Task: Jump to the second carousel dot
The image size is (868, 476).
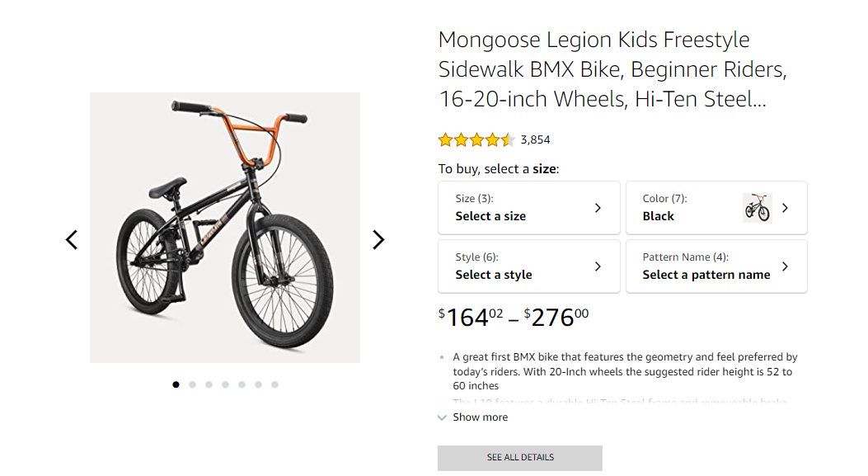Action: click(192, 384)
